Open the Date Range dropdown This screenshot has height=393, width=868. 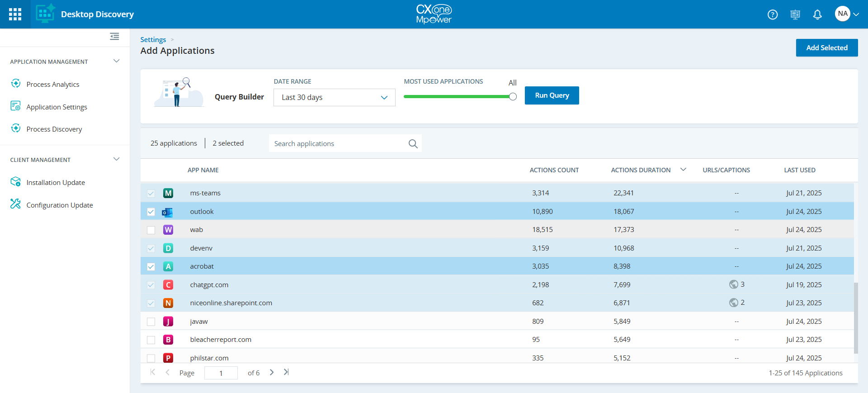[334, 98]
